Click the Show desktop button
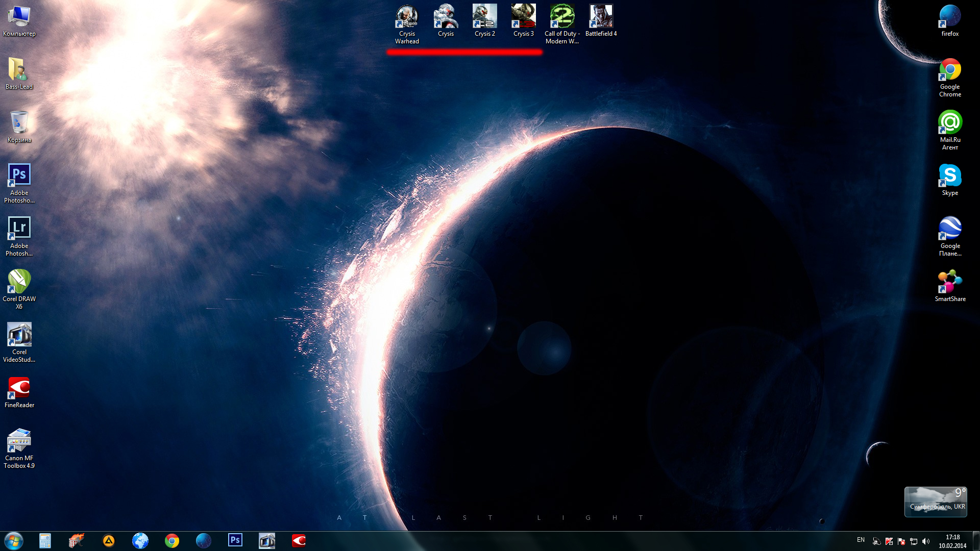The image size is (980, 551). [976, 541]
